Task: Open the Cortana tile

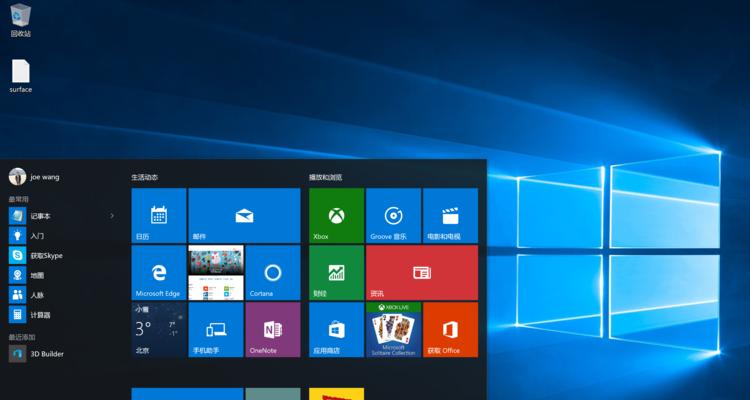Action: [273, 273]
